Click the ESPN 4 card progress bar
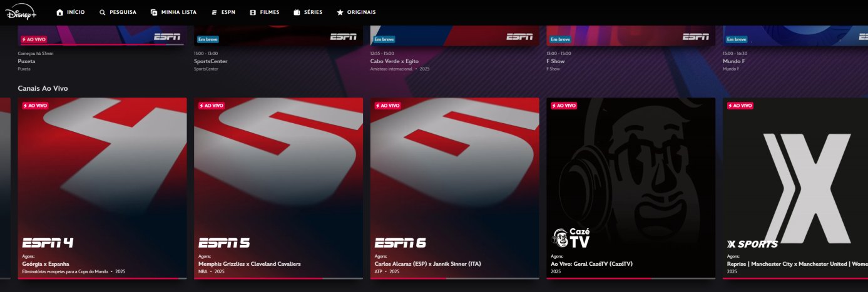 (103, 278)
